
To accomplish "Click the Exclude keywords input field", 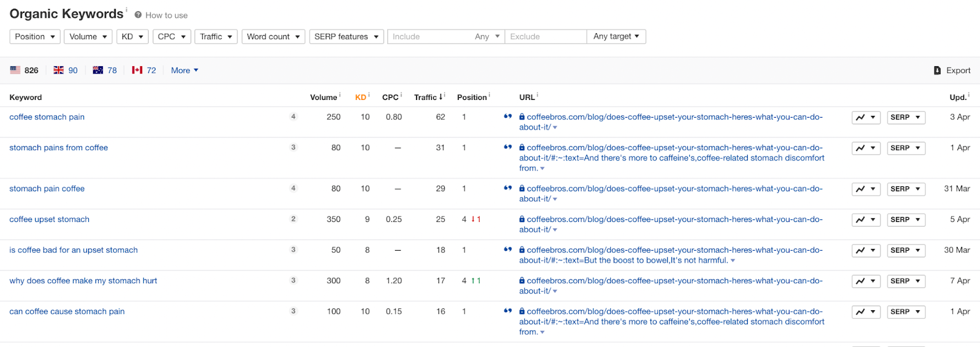I will [x=546, y=37].
